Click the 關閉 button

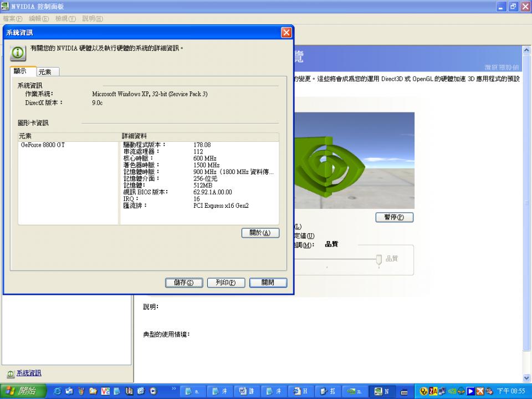click(x=268, y=283)
